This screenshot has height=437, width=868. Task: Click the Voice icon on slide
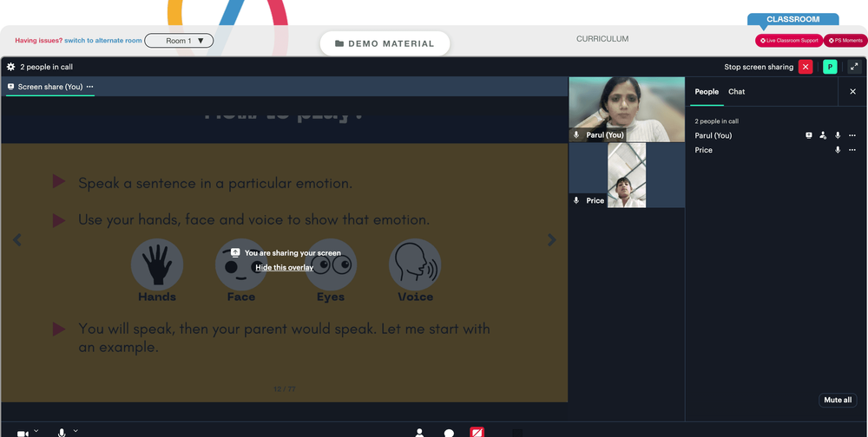(415, 264)
